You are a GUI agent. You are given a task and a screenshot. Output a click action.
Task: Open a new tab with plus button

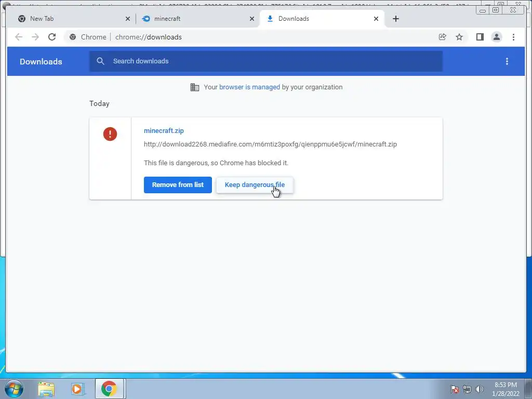pos(395,19)
